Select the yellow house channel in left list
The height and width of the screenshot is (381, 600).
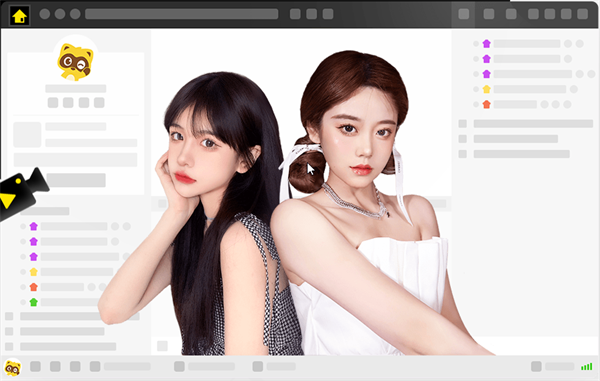[34, 272]
